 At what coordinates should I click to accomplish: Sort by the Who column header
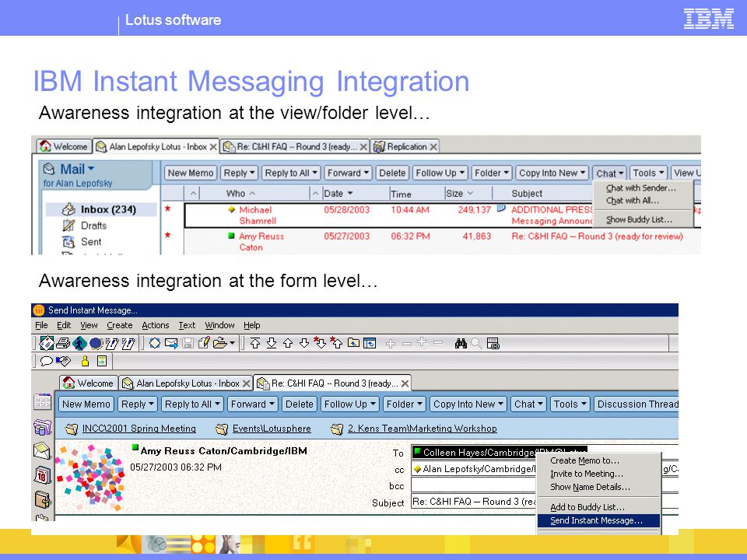pyautogui.click(x=240, y=194)
